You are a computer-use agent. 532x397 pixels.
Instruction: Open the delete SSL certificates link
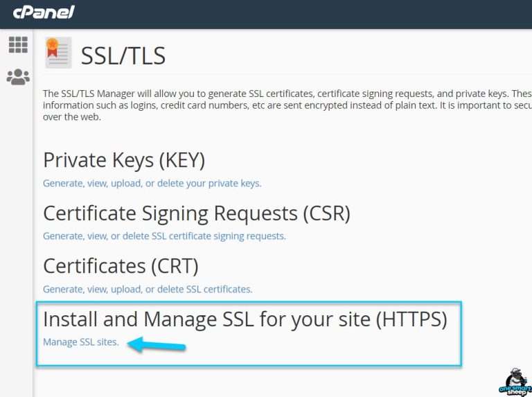[148, 289]
